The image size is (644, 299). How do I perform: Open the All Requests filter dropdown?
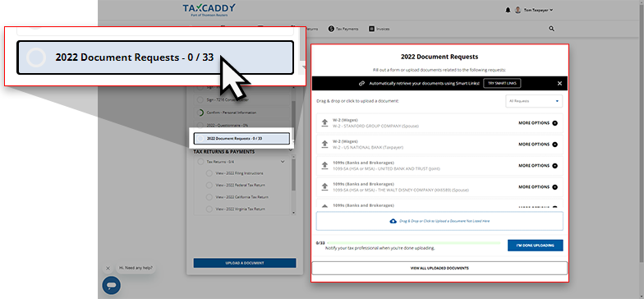tap(534, 101)
